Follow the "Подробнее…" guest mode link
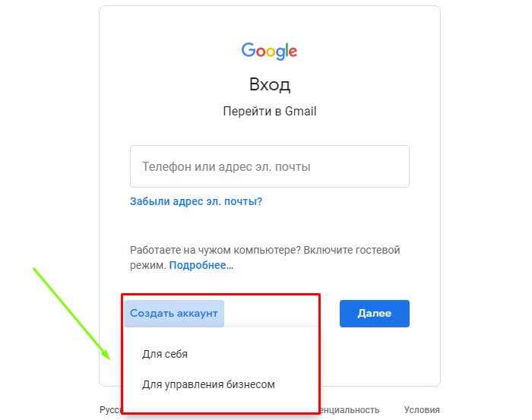Screen dimensions: 532x420 click(201, 265)
